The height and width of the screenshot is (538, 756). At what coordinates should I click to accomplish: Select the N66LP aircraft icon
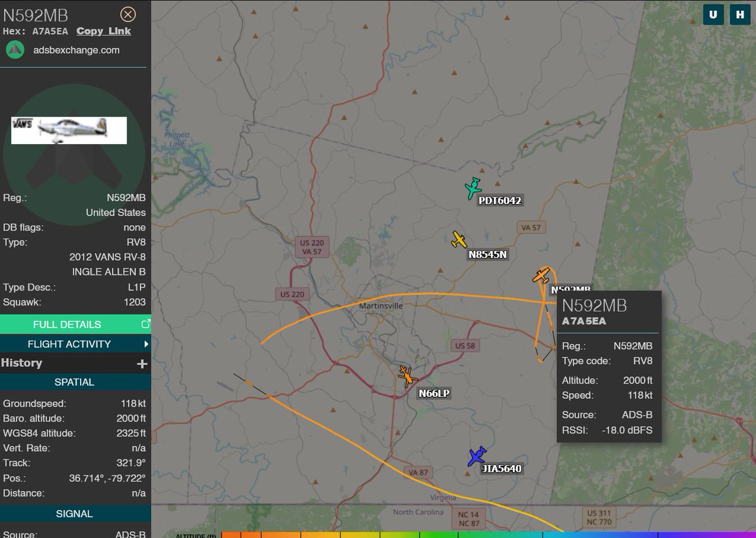[x=407, y=376]
